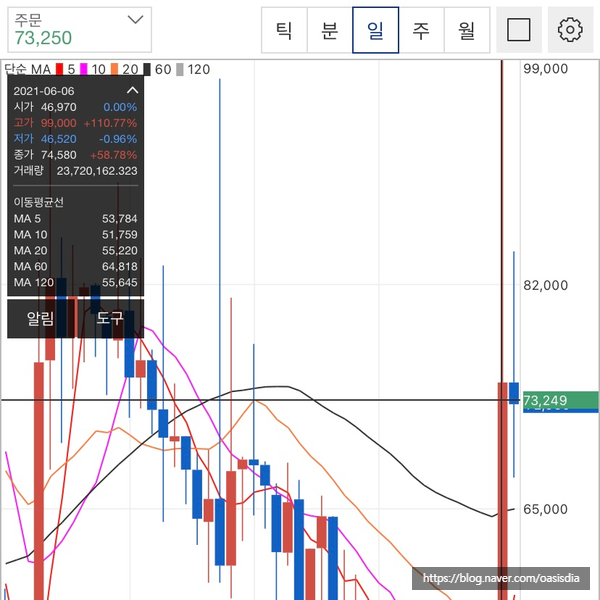Viewport: 600px width, 600px height.
Task: Switch to the 주 weekly chart tab
Action: coord(421,30)
